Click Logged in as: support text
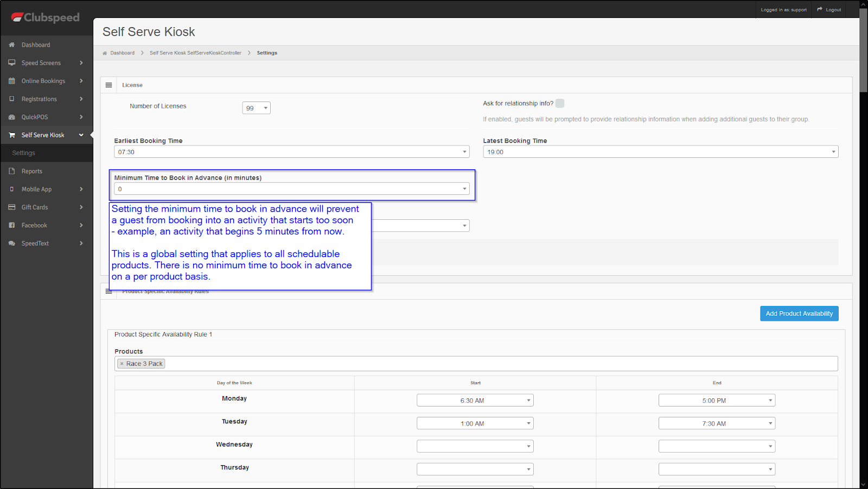The image size is (868, 489). pyautogui.click(x=783, y=10)
